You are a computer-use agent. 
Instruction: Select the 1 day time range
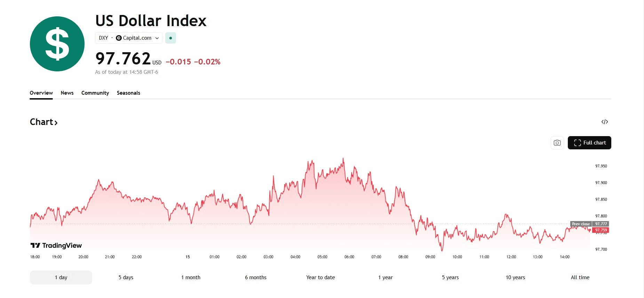click(61, 277)
